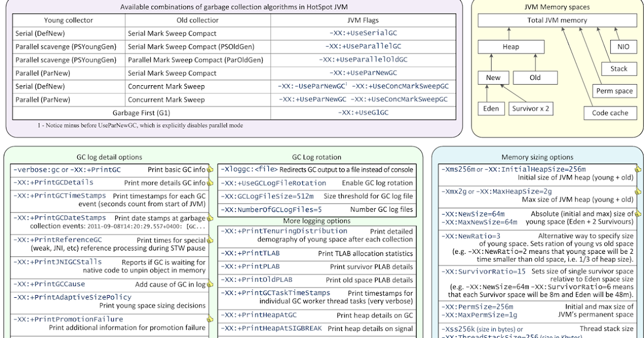Viewport: 644px width, 338px height.
Task: Click the thumbs-up icon beside -Xmx2g
Action: tap(638, 191)
